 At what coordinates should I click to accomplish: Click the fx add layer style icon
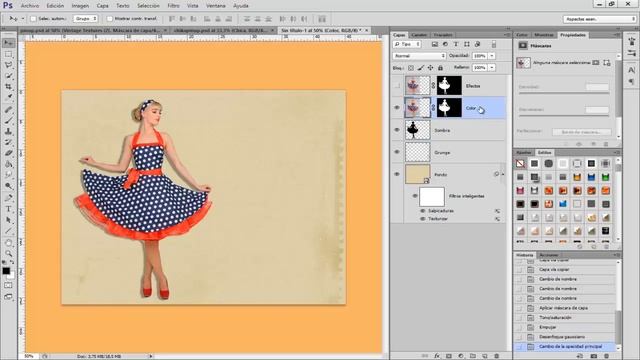point(437,356)
